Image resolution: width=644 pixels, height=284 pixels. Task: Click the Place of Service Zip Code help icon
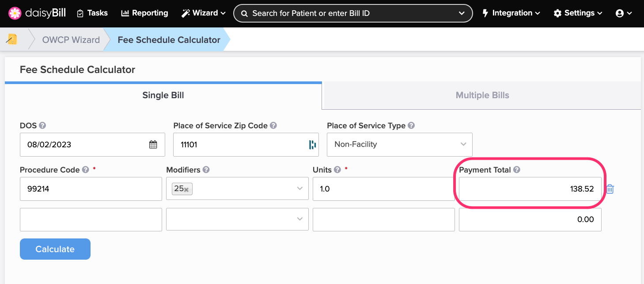point(273,126)
